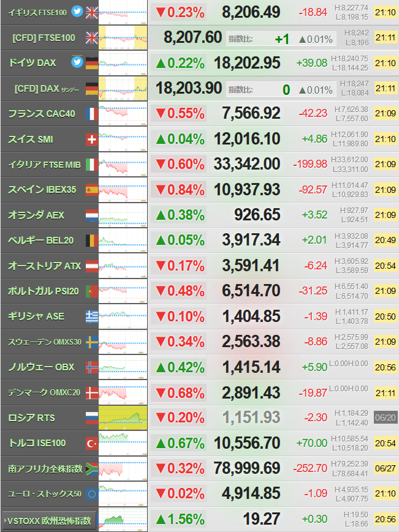
Task: Open the トルコ ISE100 mini chart thumbnail
Action: click(123, 443)
